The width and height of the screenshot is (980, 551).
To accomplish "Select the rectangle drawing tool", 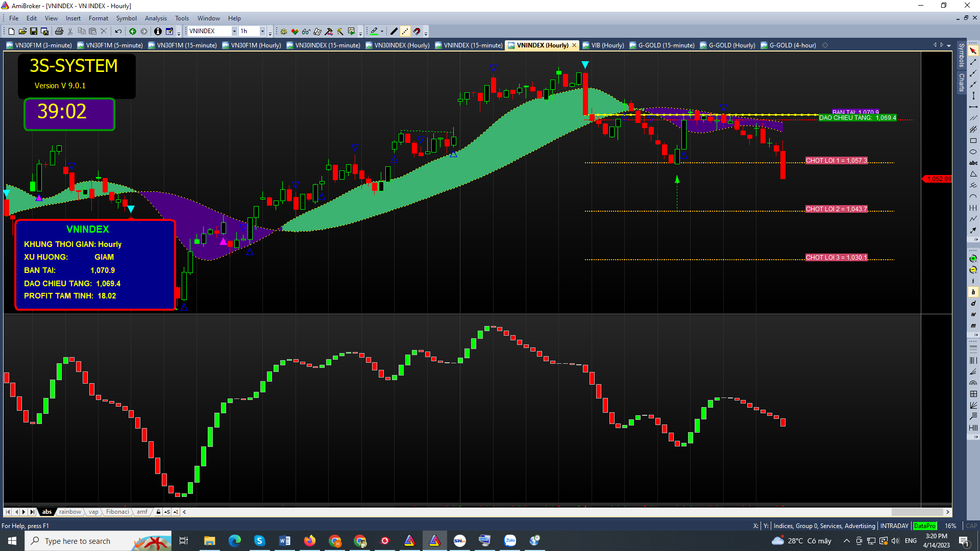I will point(973,141).
